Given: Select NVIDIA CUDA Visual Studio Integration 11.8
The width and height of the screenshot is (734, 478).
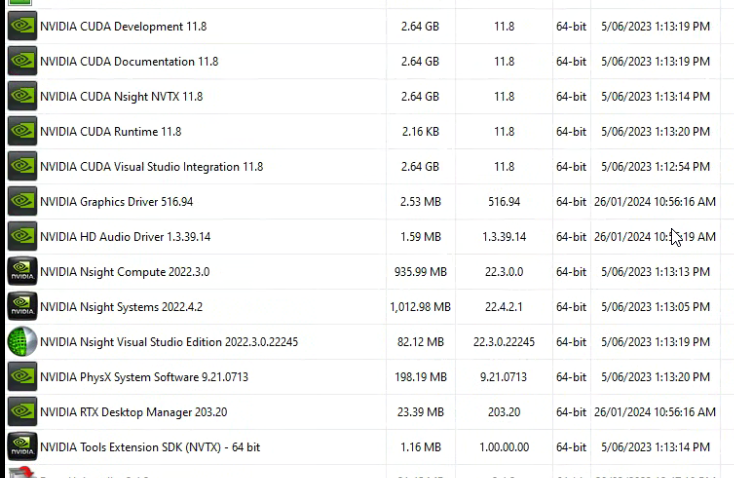Looking at the screenshot, I should (152, 167).
